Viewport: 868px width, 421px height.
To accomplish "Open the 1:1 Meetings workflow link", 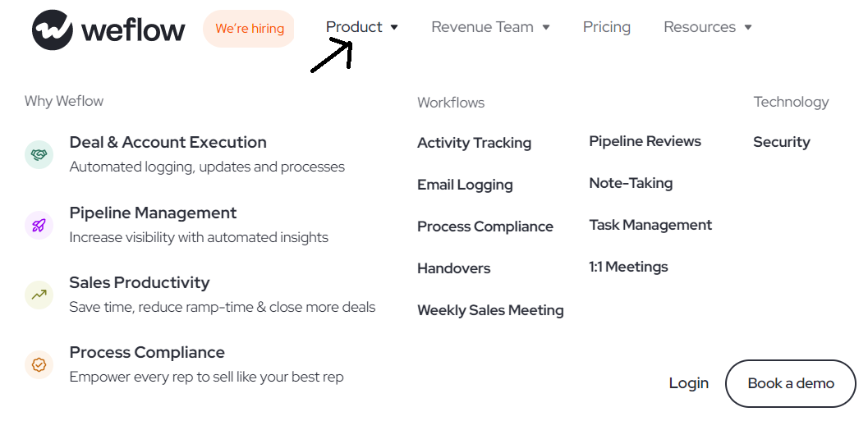I will [628, 267].
